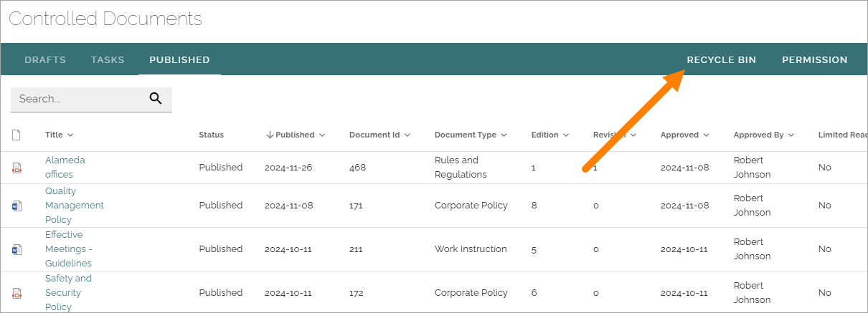Click Word icon beside Effective Meetings - Guidelines

coord(16,250)
